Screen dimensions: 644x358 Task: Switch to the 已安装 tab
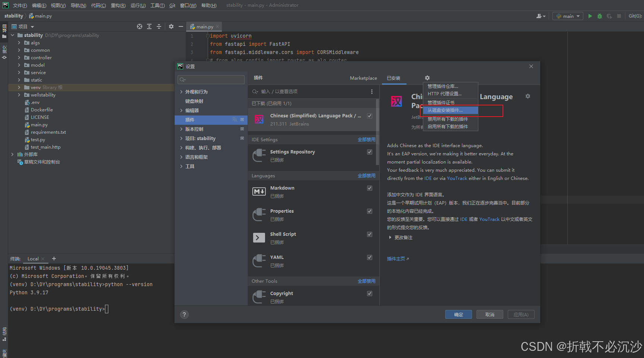click(393, 78)
